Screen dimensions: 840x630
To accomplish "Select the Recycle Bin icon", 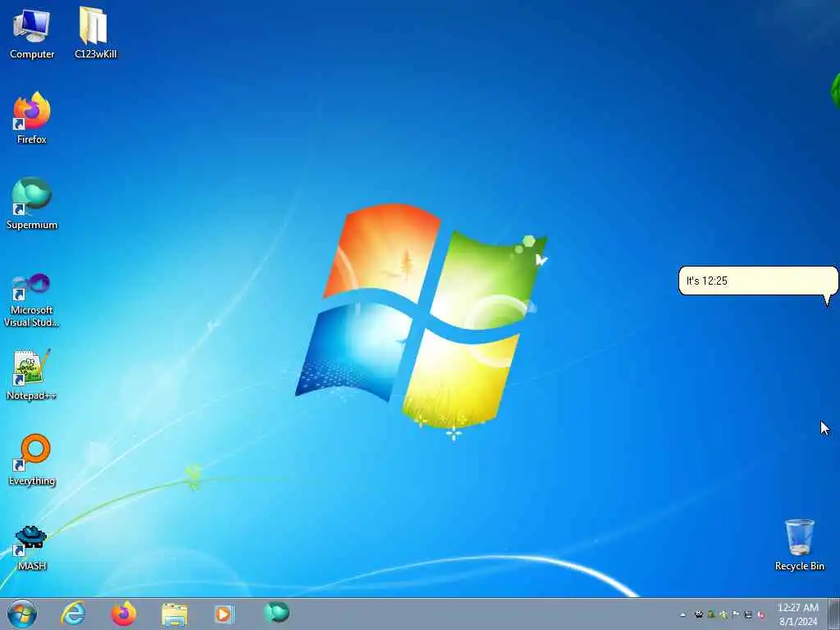I will (799, 545).
